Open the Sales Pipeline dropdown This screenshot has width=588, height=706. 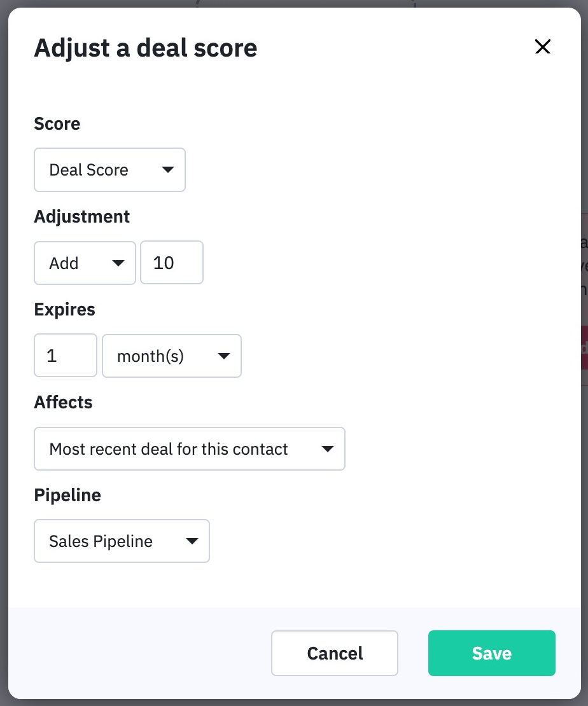pyautogui.click(x=122, y=541)
